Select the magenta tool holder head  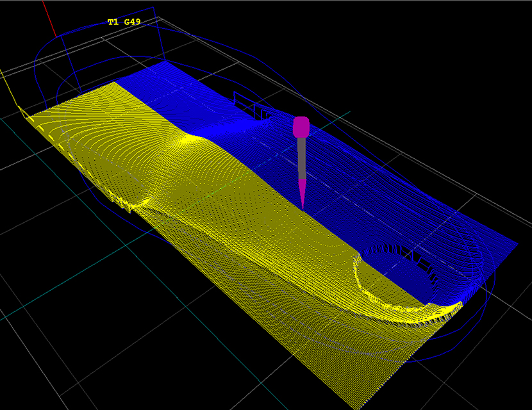point(301,127)
